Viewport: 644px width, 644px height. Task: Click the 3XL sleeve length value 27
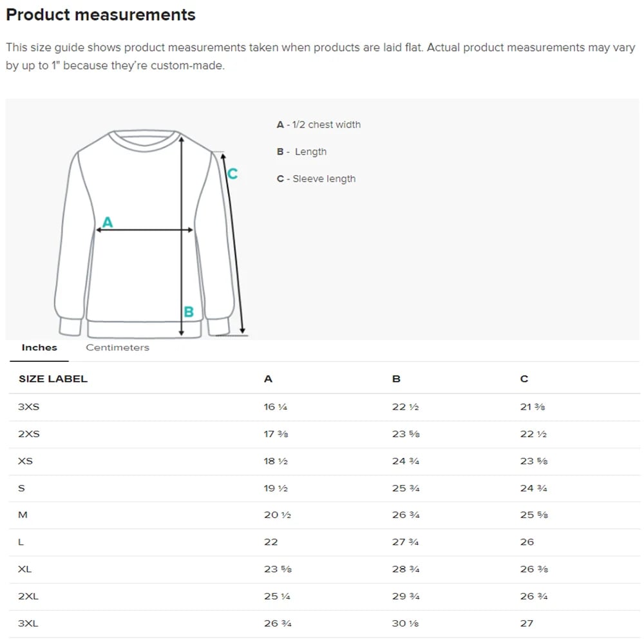click(527, 623)
